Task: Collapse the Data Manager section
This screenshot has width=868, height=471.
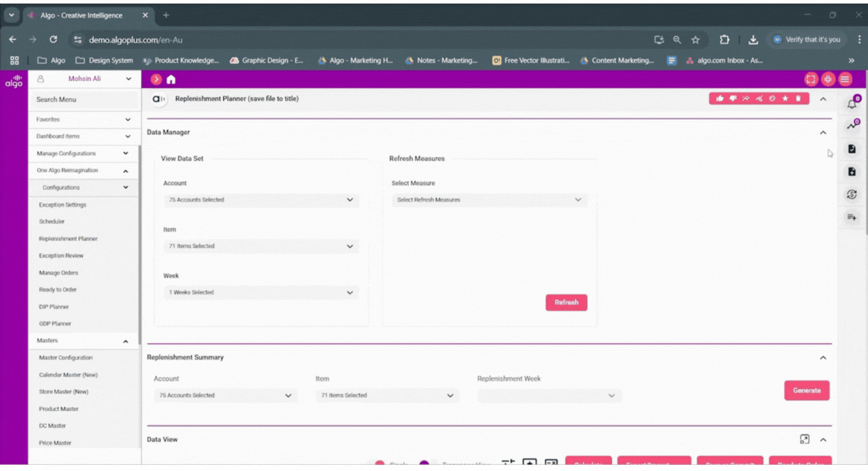Action: [x=823, y=133]
